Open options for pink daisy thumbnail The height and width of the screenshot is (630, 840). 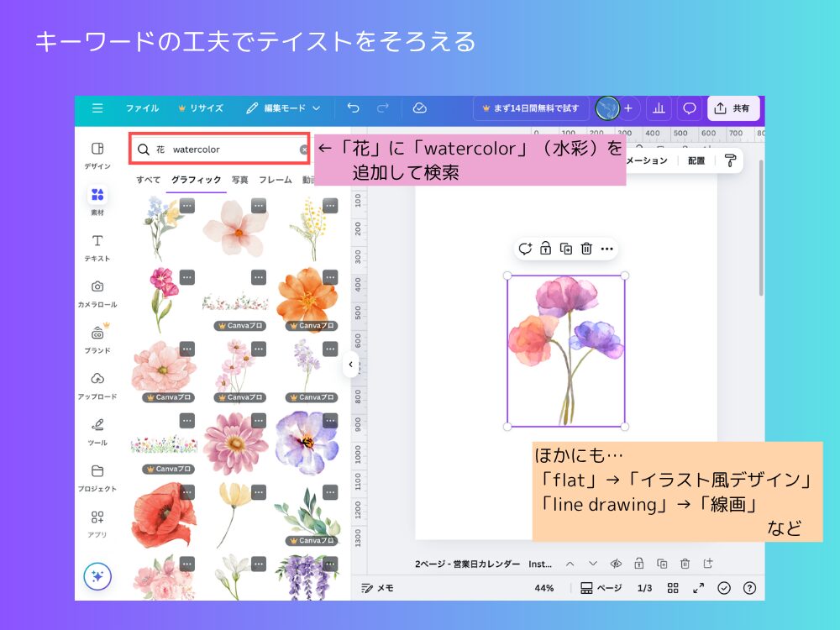click(x=259, y=421)
